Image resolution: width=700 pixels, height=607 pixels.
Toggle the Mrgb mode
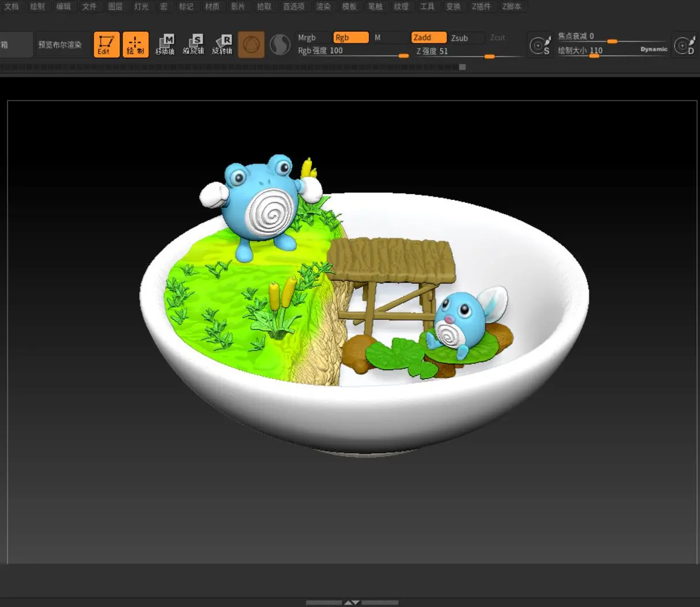tap(312, 38)
